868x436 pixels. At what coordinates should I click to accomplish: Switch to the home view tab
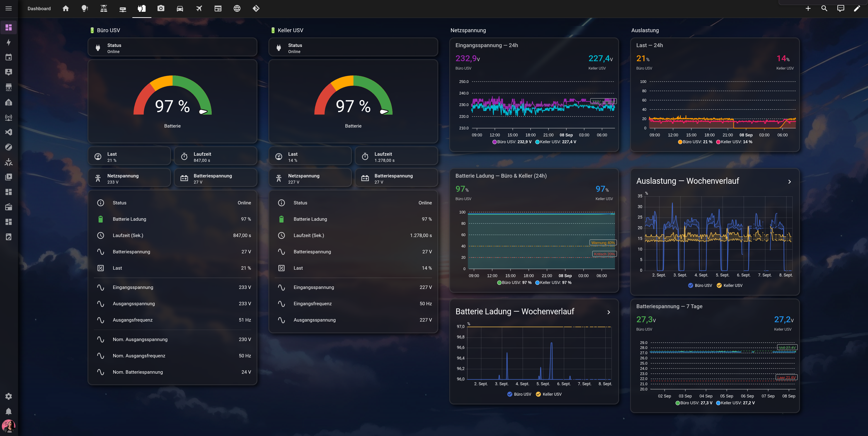[x=66, y=8]
